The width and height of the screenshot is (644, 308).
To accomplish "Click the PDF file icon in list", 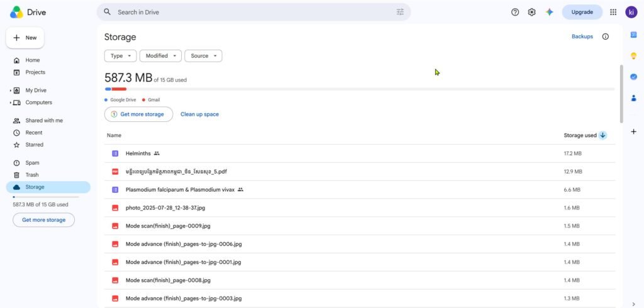I will (115, 172).
